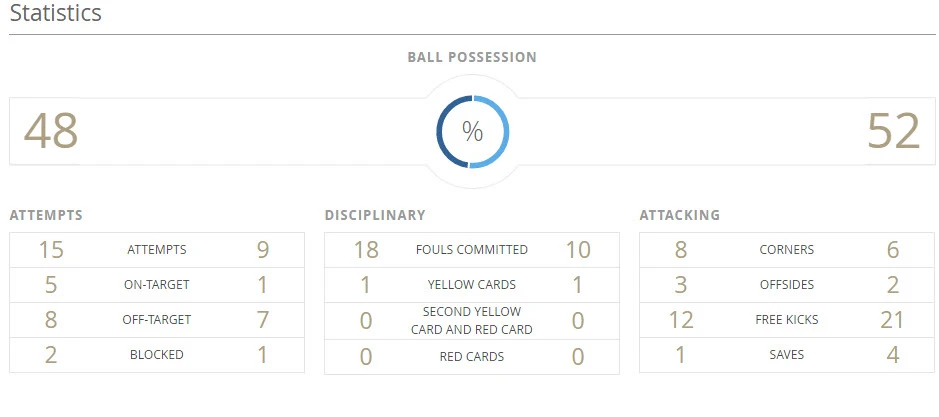Click the ATTACKING section heading
This screenshot has width=939, height=417.
(679, 215)
